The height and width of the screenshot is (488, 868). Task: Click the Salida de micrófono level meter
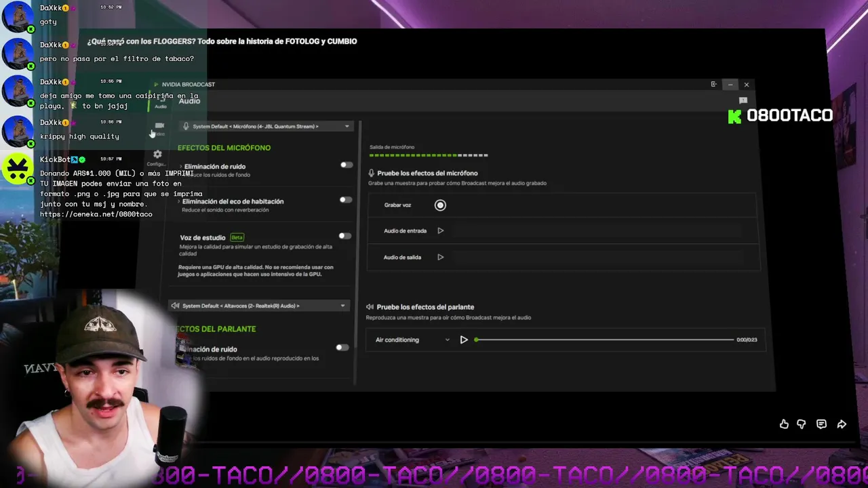coord(429,155)
